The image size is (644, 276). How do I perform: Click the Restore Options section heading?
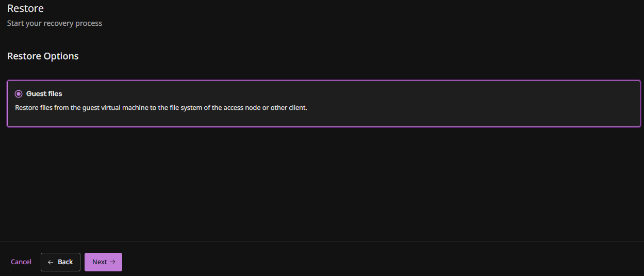coord(43,56)
